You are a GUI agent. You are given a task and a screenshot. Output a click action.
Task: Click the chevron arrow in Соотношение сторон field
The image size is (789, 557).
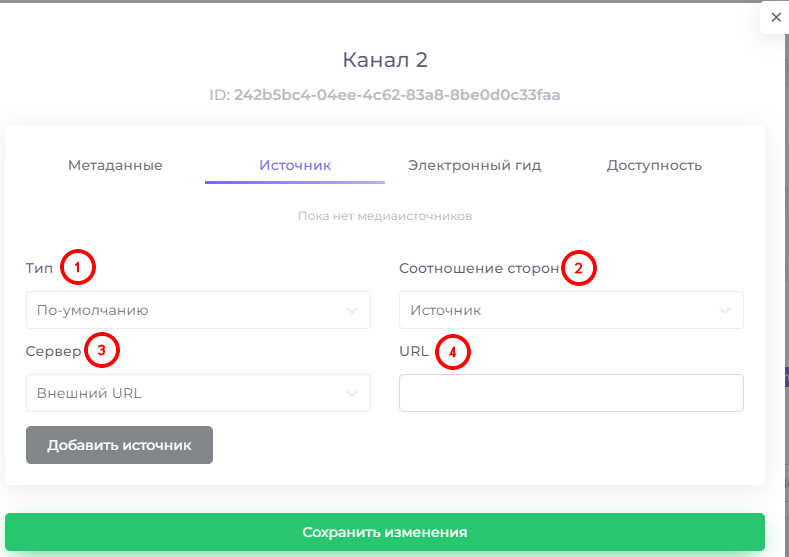[725, 310]
